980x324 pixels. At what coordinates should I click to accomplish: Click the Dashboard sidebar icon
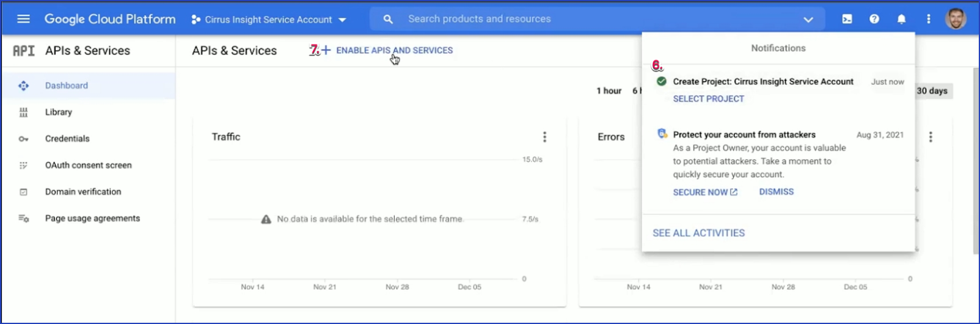pyautogui.click(x=23, y=86)
